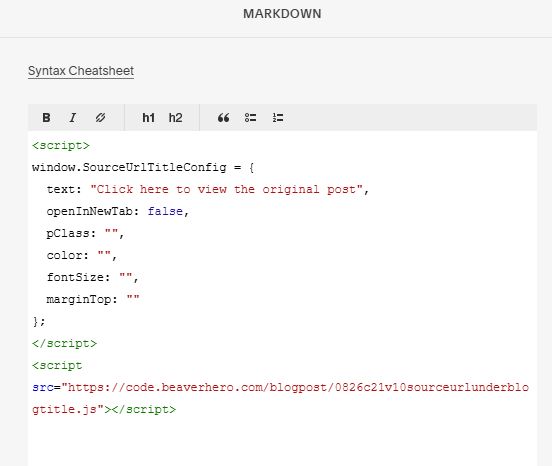This screenshot has height=466, width=552.
Task: Insert a blockquote with the quotes icon
Action: [223, 118]
